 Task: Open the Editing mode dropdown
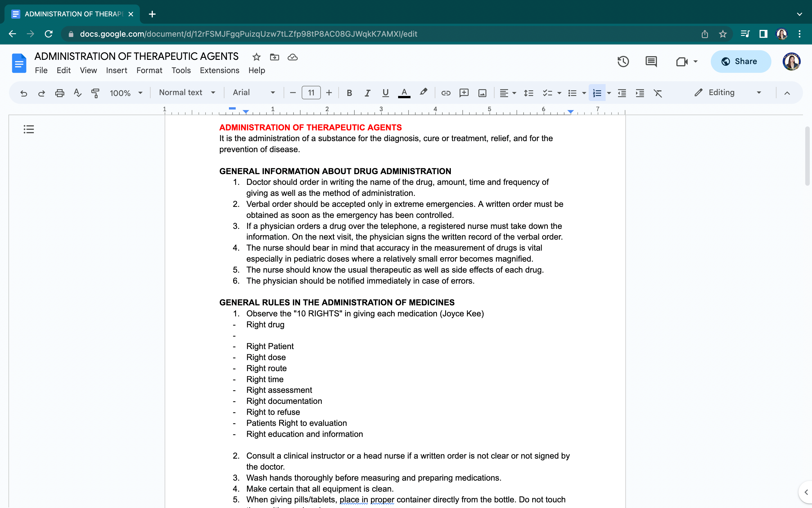(x=728, y=92)
